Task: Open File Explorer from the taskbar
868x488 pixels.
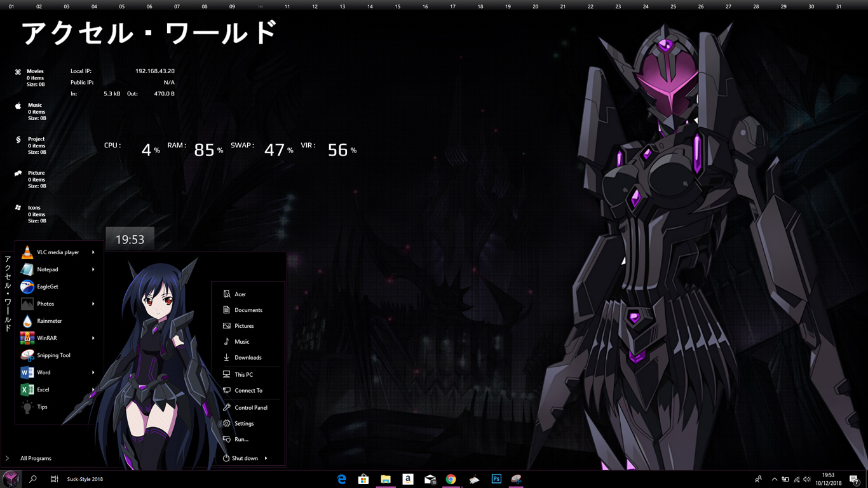Action: (x=386, y=479)
